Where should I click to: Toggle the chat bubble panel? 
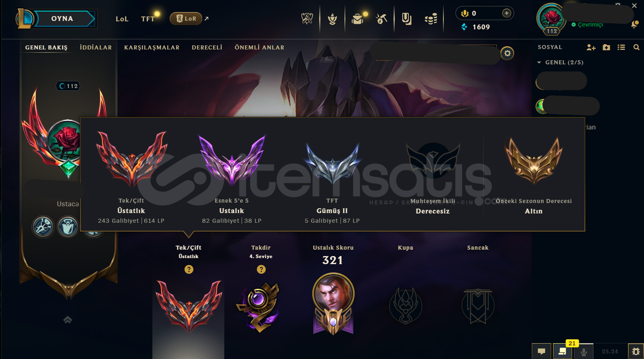click(x=541, y=351)
